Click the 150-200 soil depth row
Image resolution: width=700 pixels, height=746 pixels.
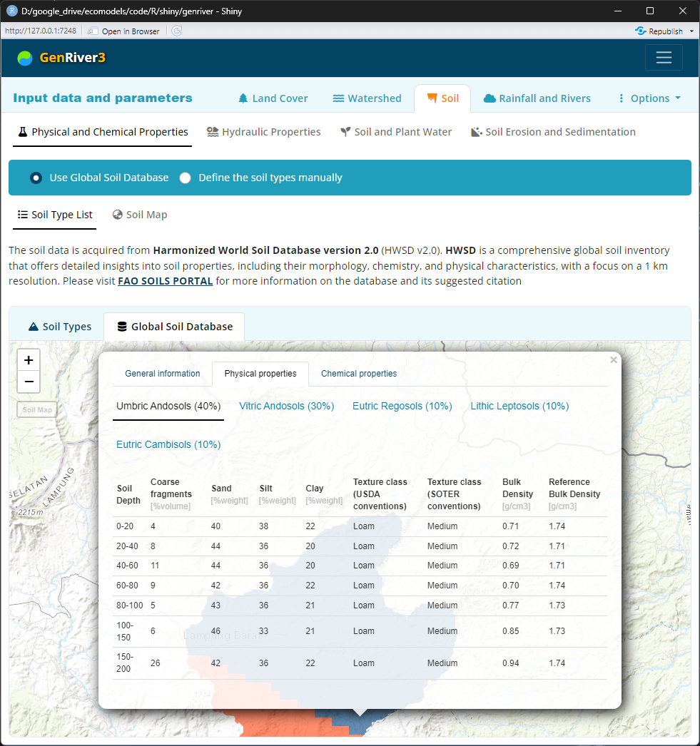tap(360, 663)
